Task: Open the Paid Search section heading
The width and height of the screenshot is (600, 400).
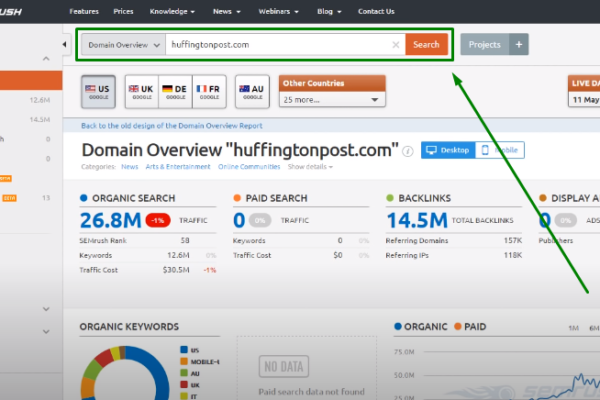Action: 276,198
